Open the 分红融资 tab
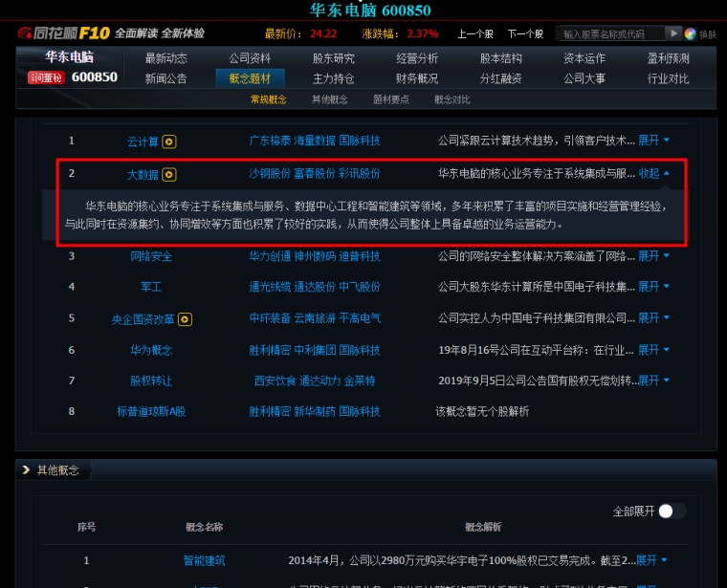This screenshot has width=727, height=588. pos(500,78)
